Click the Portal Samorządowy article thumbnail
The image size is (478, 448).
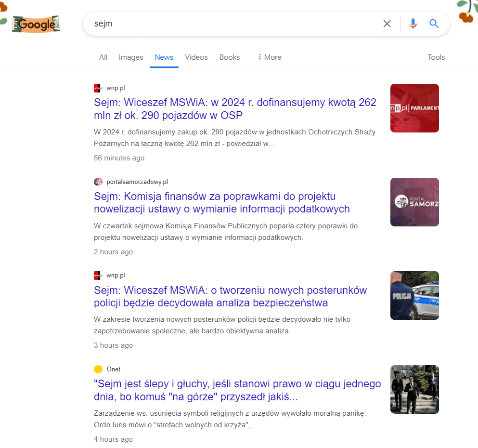click(414, 202)
